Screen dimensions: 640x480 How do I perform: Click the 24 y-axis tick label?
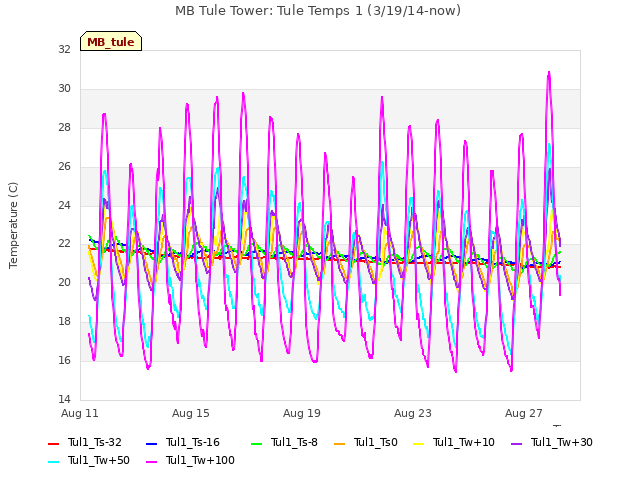coord(64,205)
